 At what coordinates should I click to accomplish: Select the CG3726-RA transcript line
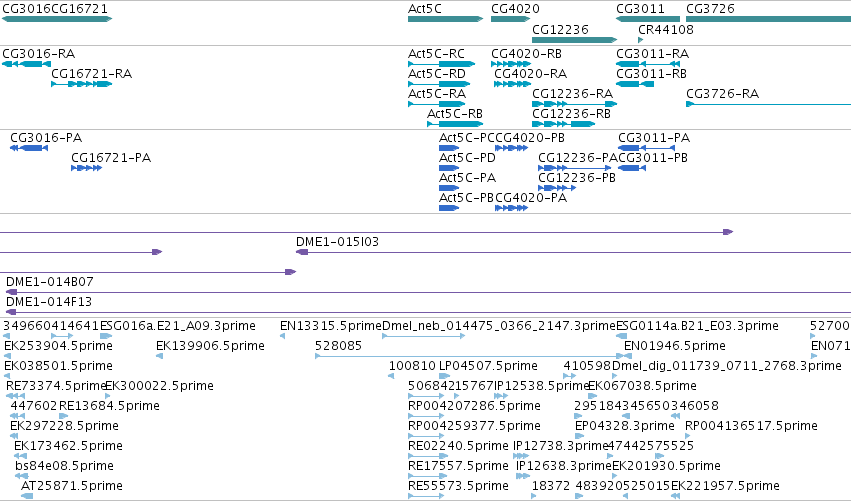click(769, 104)
